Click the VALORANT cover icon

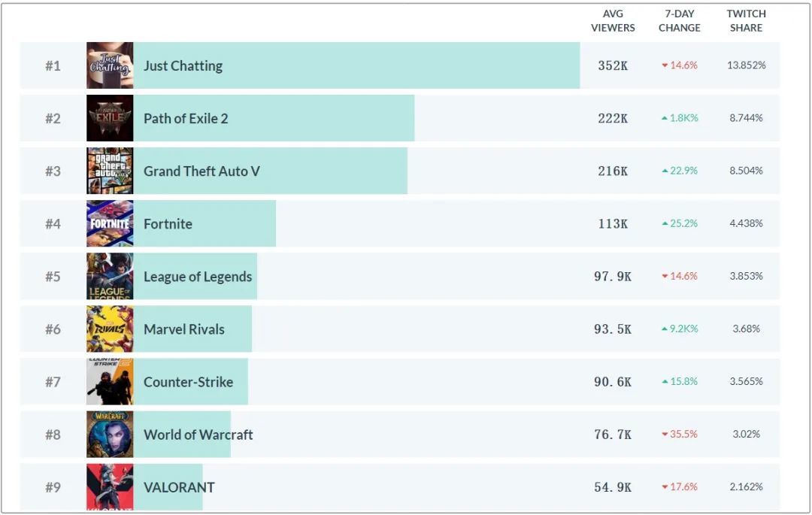(x=110, y=486)
